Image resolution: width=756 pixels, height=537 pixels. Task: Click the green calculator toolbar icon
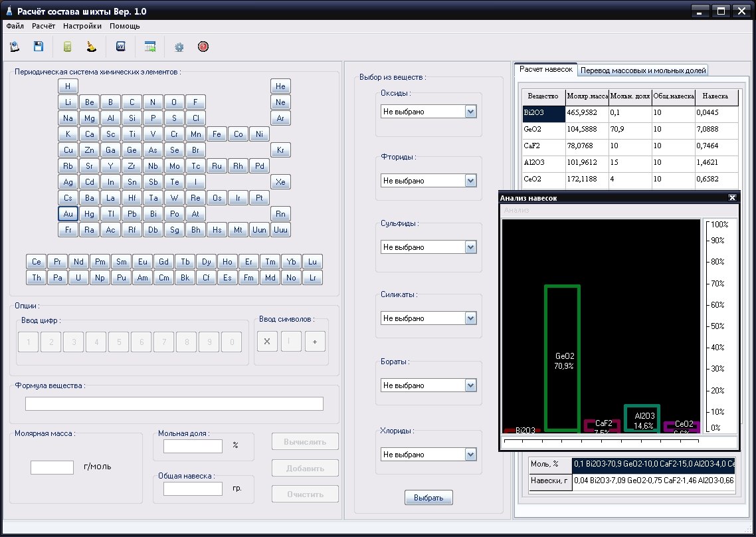pos(67,47)
